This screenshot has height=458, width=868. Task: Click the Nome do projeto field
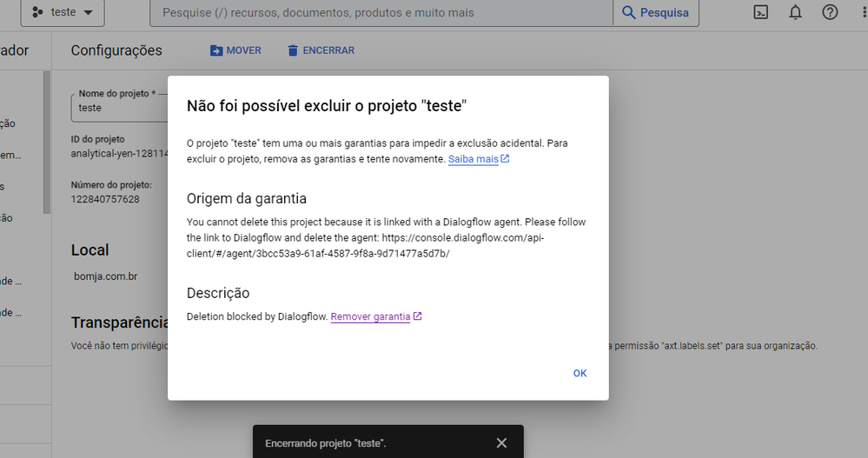click(x=120, y=108)
